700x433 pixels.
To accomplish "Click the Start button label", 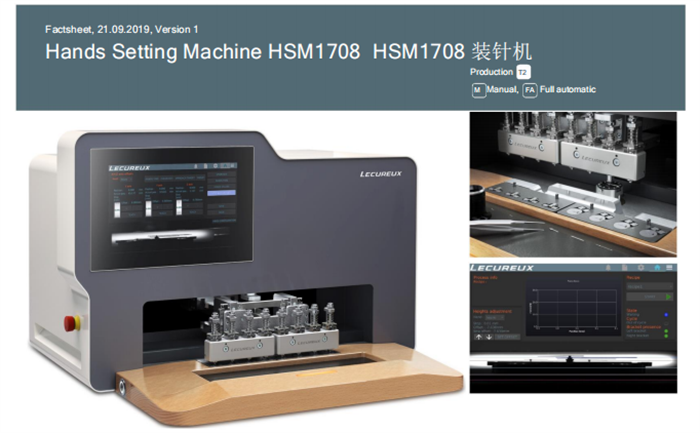I will coord(650,296).
